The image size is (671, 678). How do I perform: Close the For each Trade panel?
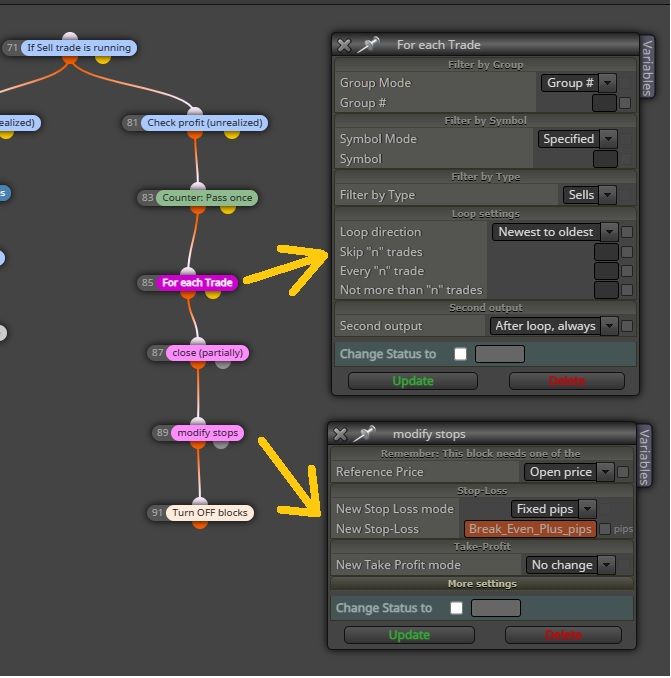344,45
